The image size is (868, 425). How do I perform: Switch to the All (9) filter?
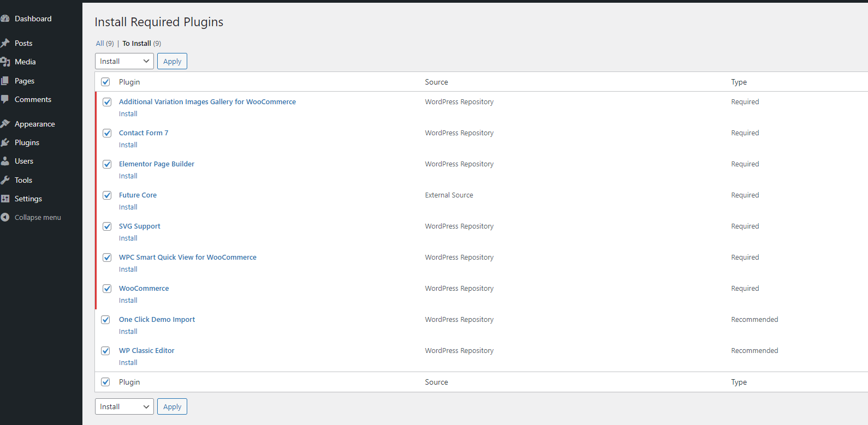tap(105, 44)
